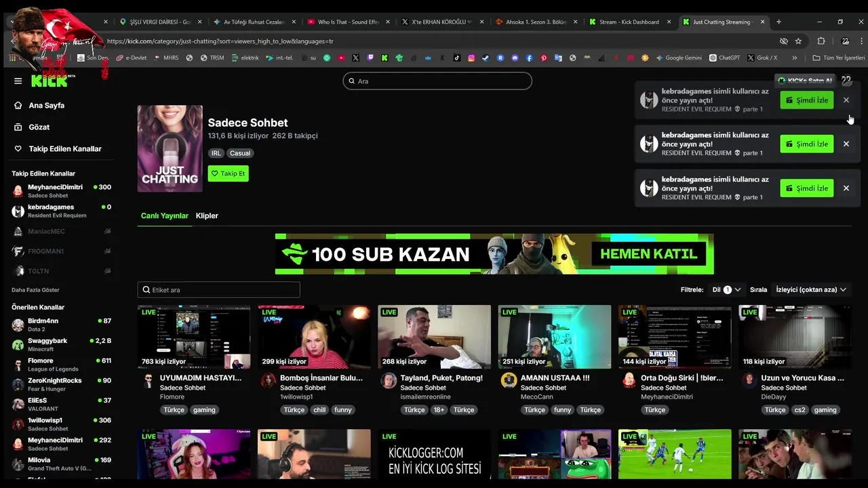Click KICKs Satın Al button
Viewport: 868px width, 488px height.
click(804, 81)
